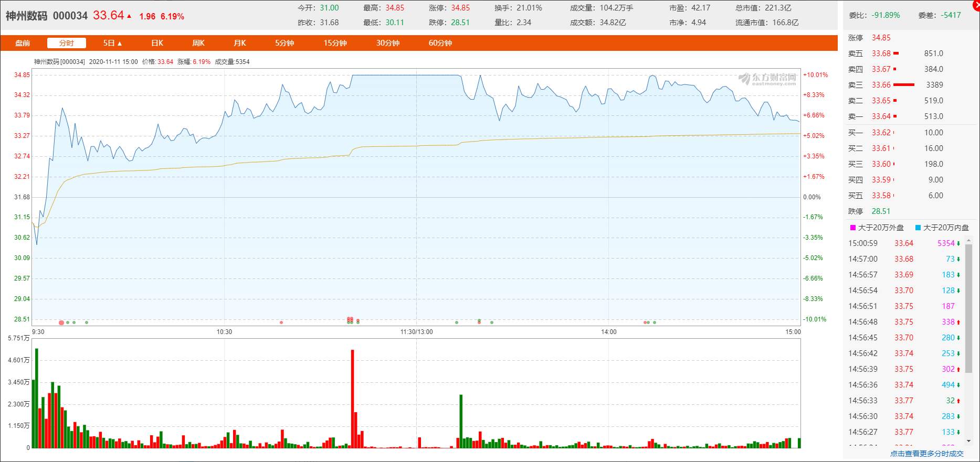Image resolution: width=980 pixels, height=462 pixels.
Task: Click the 买四 bid price 33.59
Action: (881, 180)
